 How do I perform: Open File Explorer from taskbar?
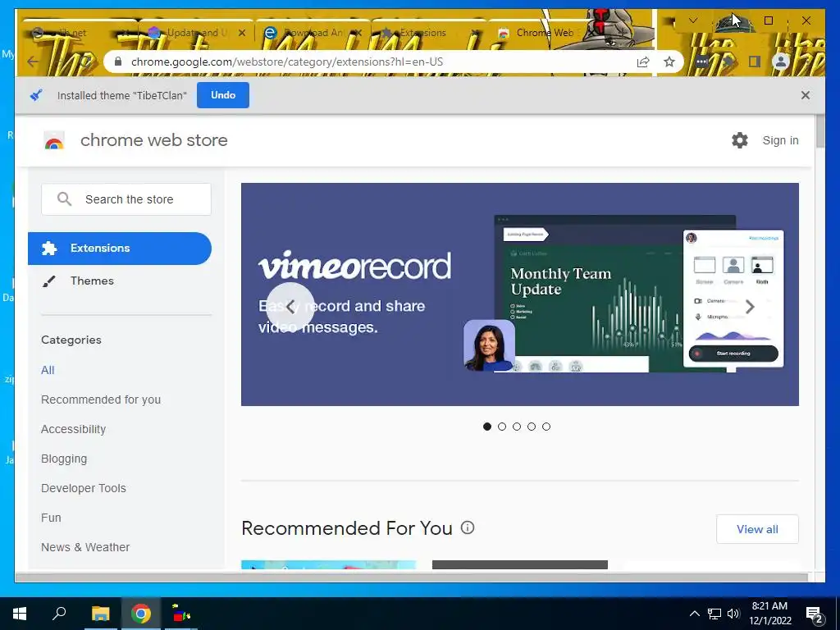tap(100, 614)
